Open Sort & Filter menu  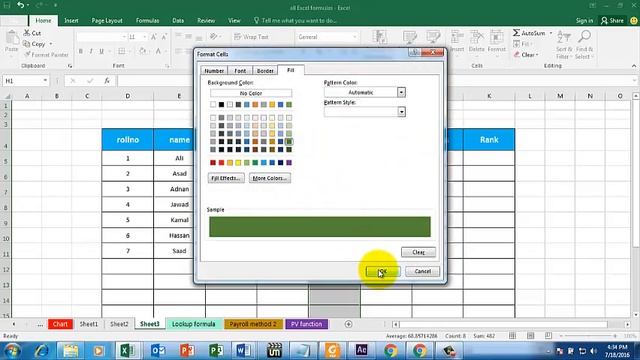coord(564,44)
